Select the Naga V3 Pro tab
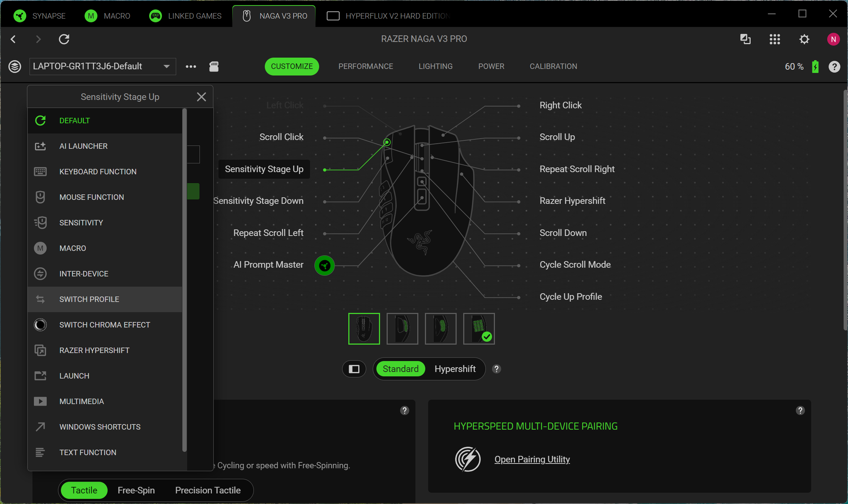The width and height of the screenshot is (848, 504). tap(274, 16)
